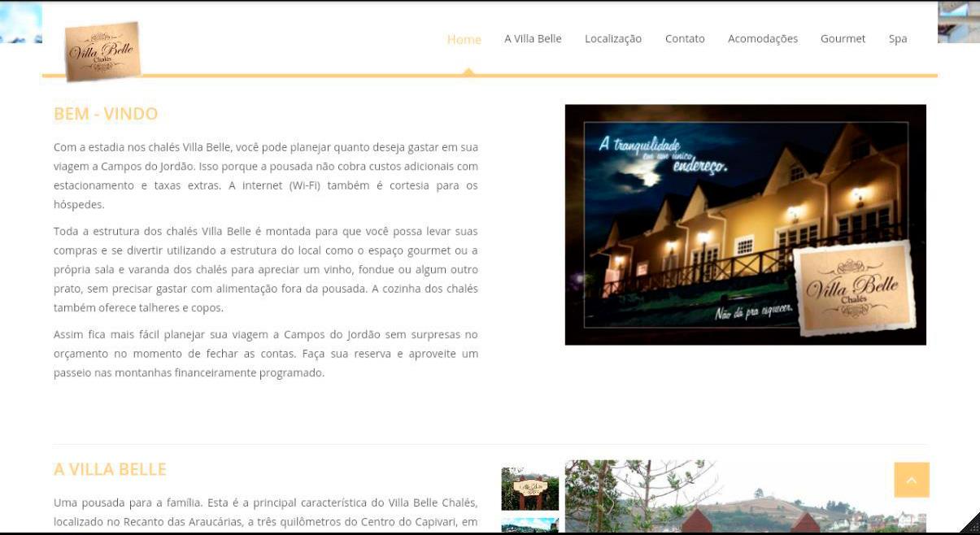980x535 pixels.
Task: Click text "Uma pousada para a família"
Action: 128,502
